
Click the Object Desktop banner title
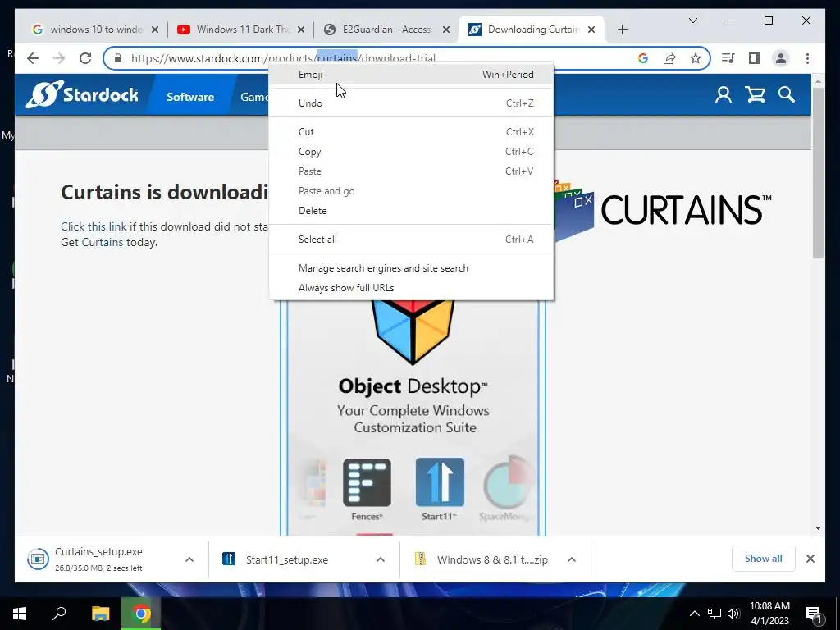(413, 386)
